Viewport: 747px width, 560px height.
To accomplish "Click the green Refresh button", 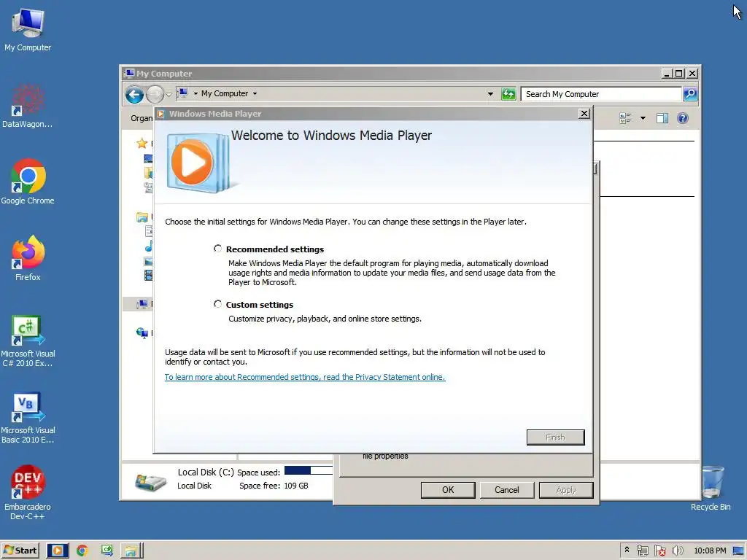I will coord(508,94).
